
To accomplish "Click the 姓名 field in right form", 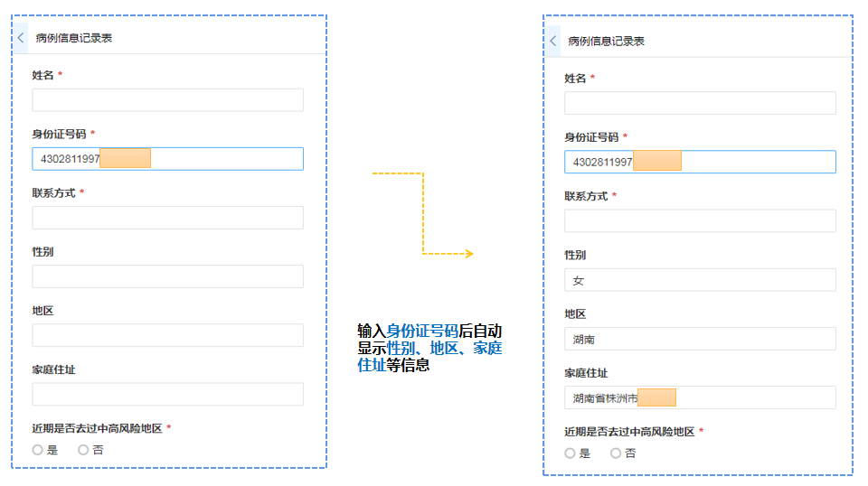I will point(700,103).
